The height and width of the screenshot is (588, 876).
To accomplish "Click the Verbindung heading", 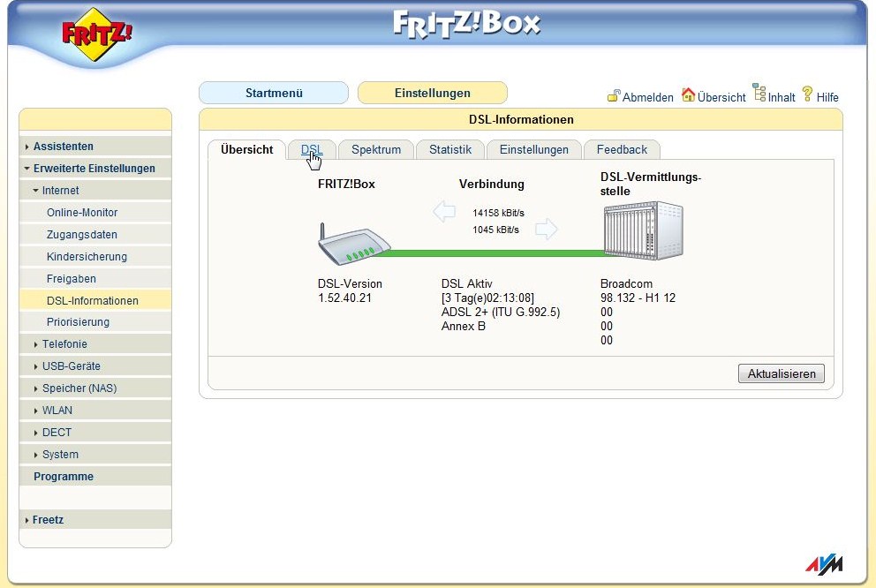I will click(x=492, y=184).
